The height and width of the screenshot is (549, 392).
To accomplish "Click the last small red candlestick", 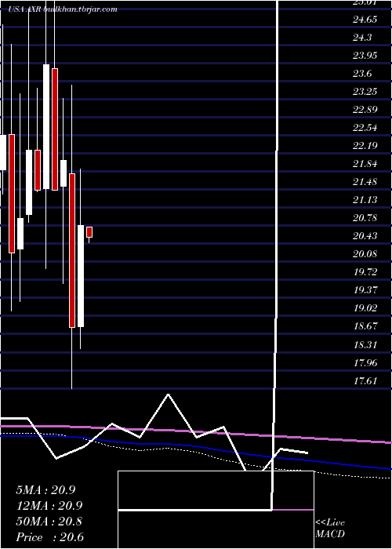I will (x=89, y=232).
